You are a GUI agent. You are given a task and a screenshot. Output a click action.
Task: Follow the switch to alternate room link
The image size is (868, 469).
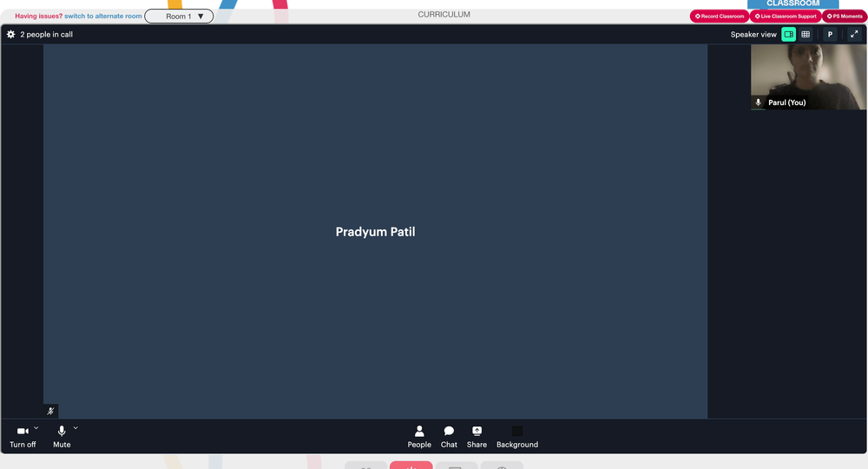pos(103,16)
